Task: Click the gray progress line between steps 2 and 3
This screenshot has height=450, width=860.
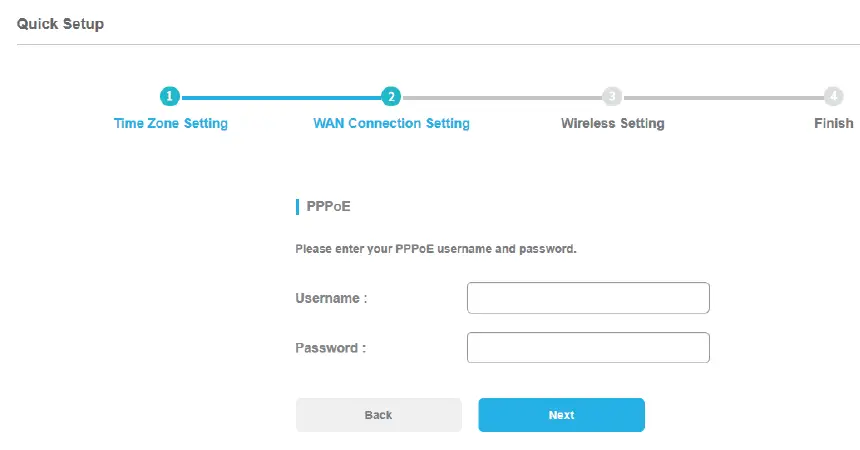Action: (x=501, y=98)
